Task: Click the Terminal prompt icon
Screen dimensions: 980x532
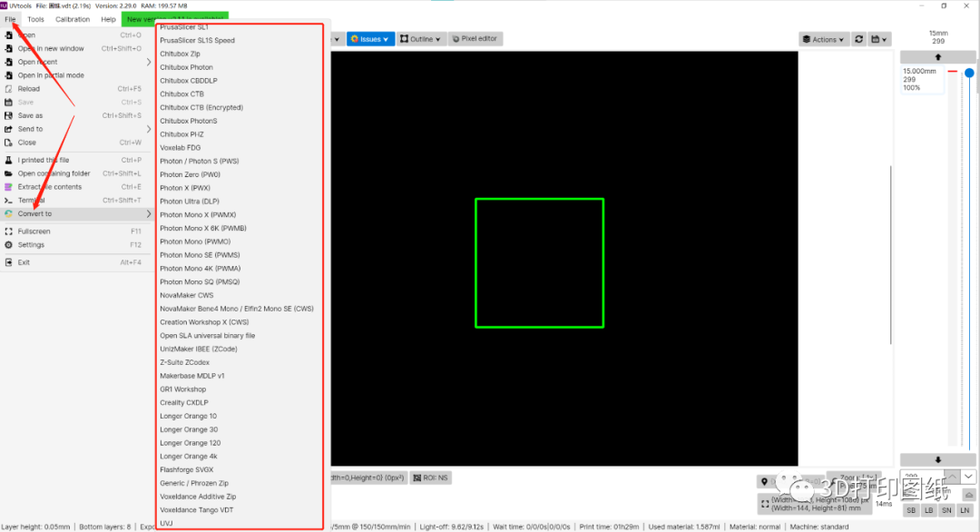Action: (8, 201)
